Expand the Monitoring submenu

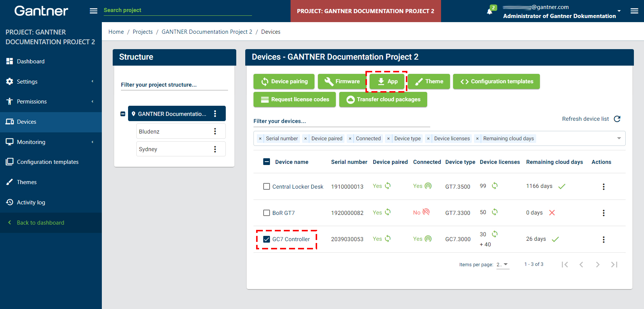92,142
